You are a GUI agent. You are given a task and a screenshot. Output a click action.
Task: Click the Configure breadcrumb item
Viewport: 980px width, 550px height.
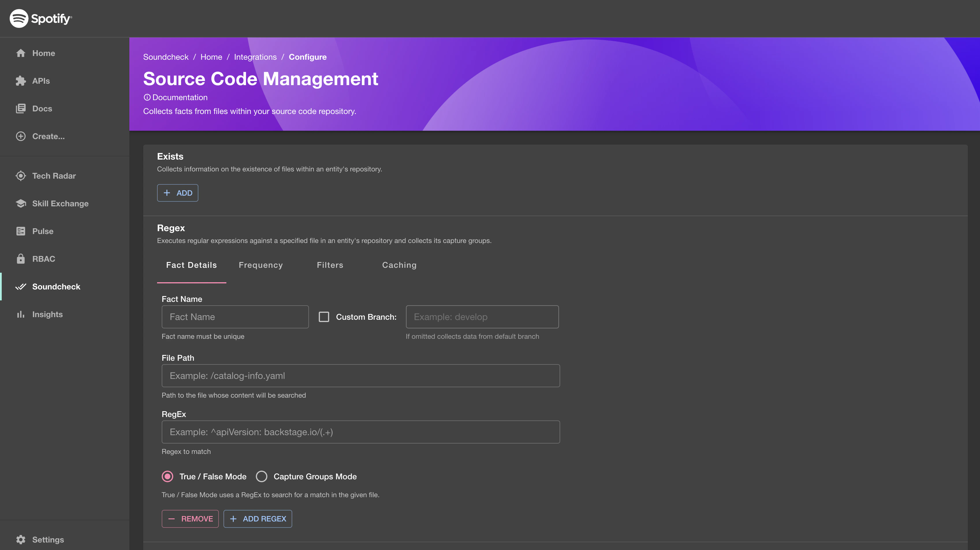(x=308, y=57)
